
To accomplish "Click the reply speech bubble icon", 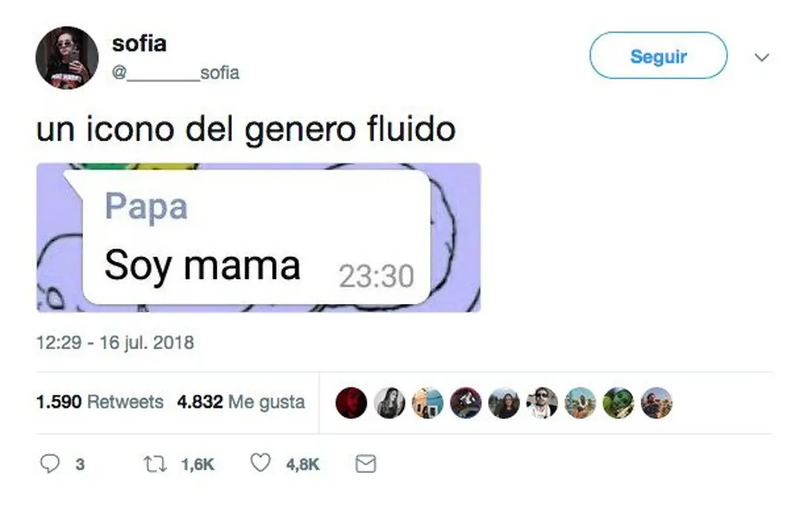I will pyautogui.click(x=51, y=464).
